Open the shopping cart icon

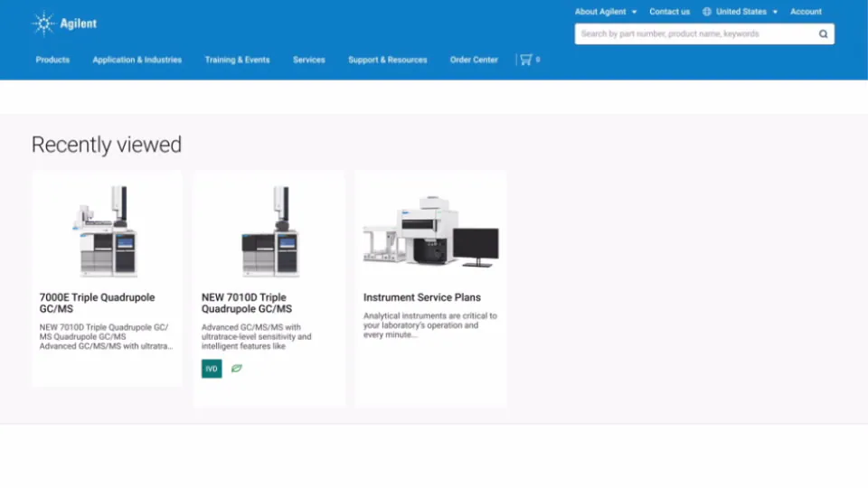click(525, 60)
